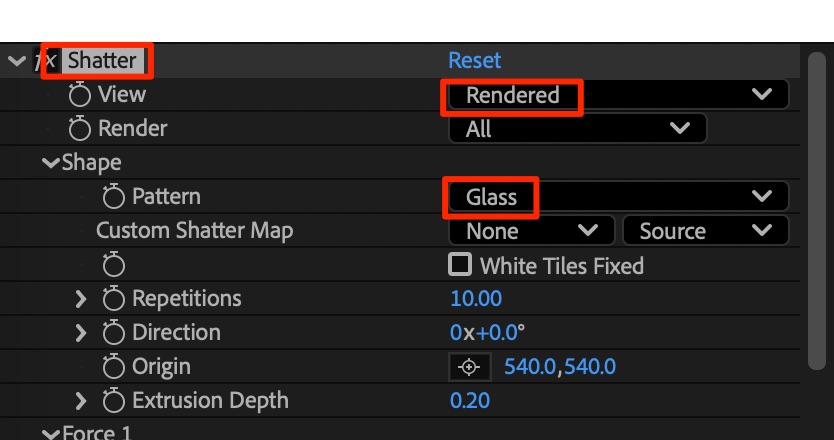834x440 pixels.
Task: Toggle the Direction stopwatch icon
Action: coord(114,333)
